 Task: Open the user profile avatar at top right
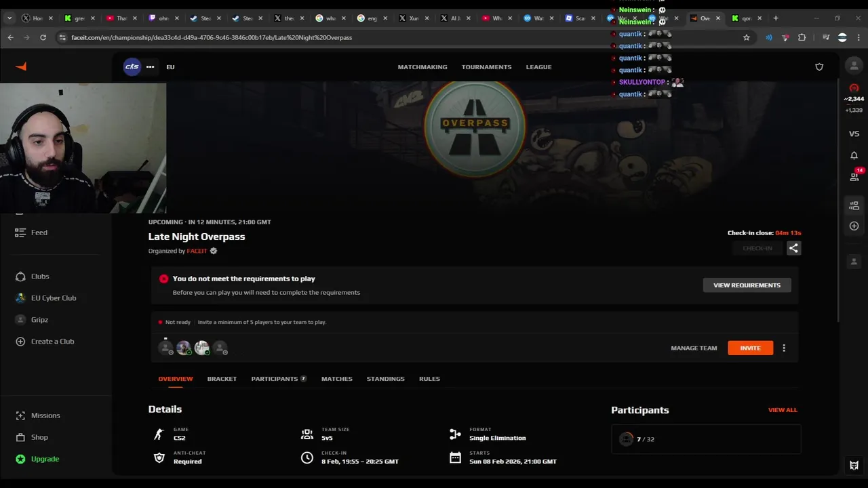(x=854, y=66)
